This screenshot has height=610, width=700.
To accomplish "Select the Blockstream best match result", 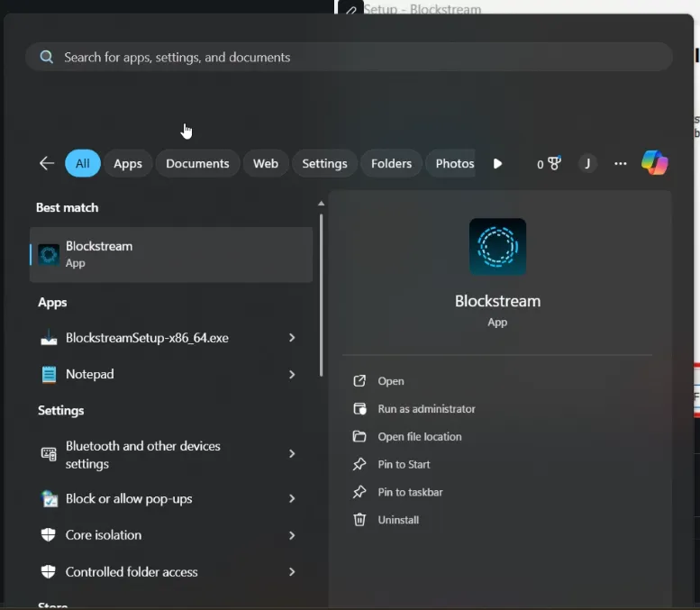I will click(x=171, y=254).
